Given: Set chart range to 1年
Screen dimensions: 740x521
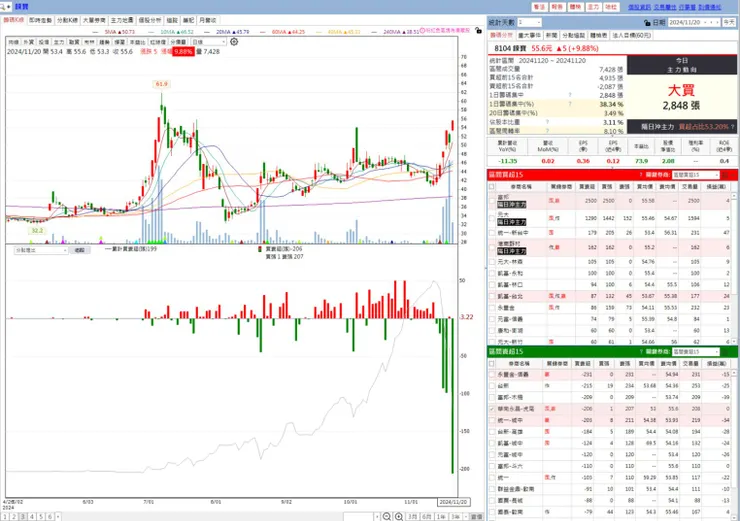Looking at the screenshot, I should [441, 517].
